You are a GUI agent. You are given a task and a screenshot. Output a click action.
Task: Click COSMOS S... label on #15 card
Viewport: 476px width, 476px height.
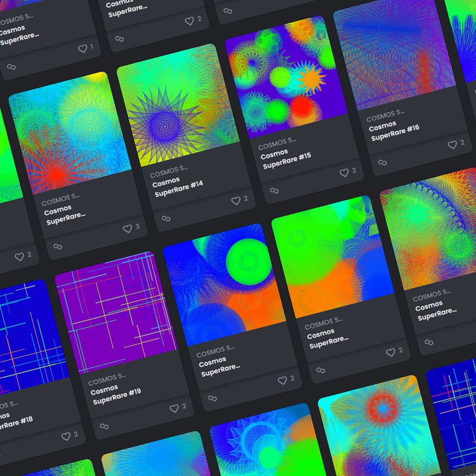[277, 144]
